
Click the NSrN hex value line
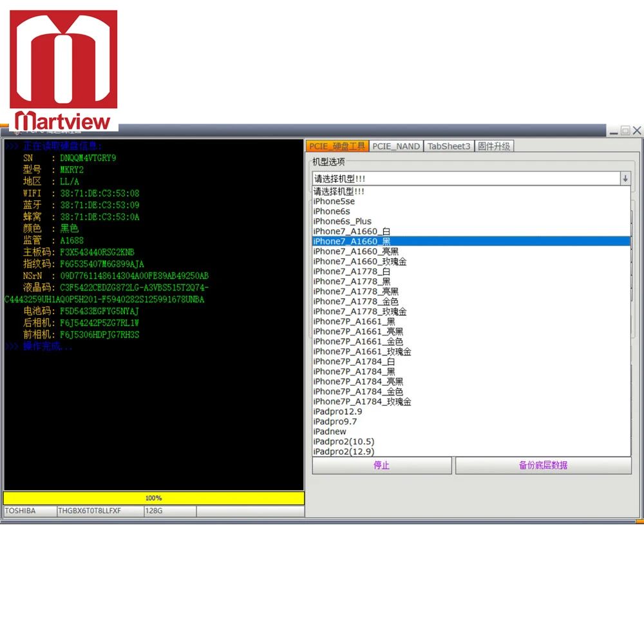pyautogui.click(x=135, y=276)
